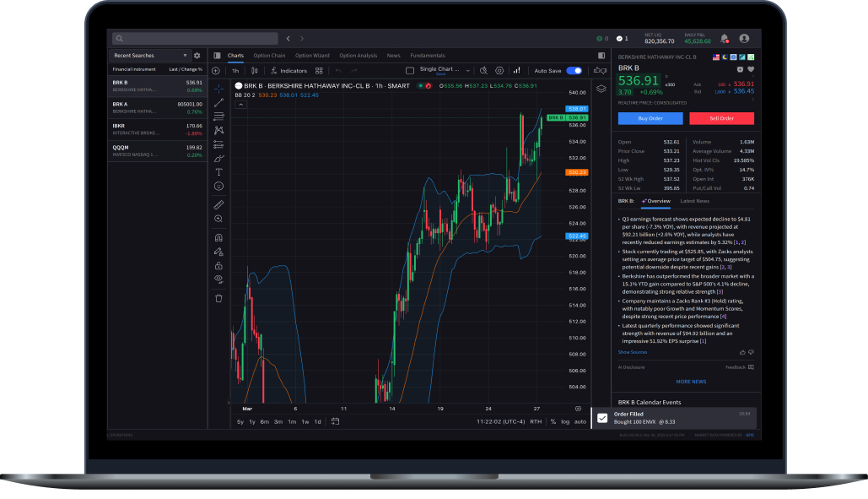Open the Option Wizard tab
The height and width of the screenshot is (499, 868).
(x=312, y=56)
